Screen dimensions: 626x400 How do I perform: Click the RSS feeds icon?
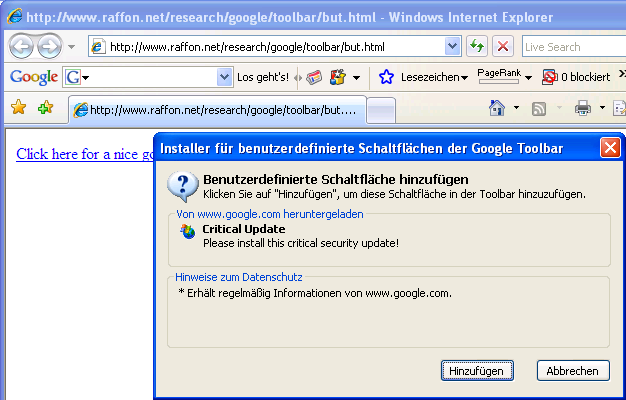click(x=539, y=108)
